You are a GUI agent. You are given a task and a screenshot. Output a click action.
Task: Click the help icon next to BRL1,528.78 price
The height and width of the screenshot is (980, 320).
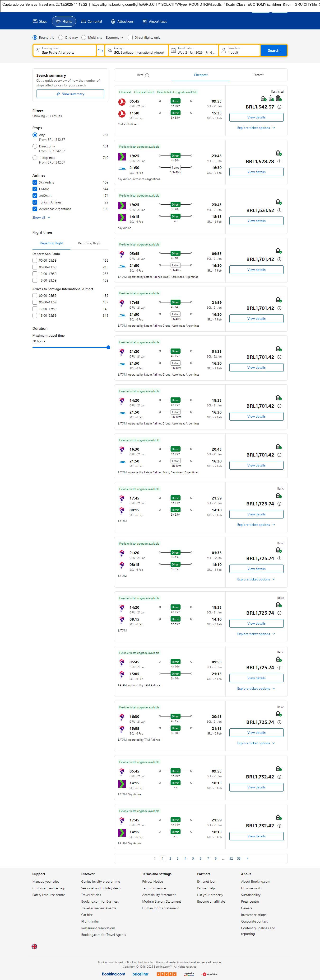(x=279, y=162)
